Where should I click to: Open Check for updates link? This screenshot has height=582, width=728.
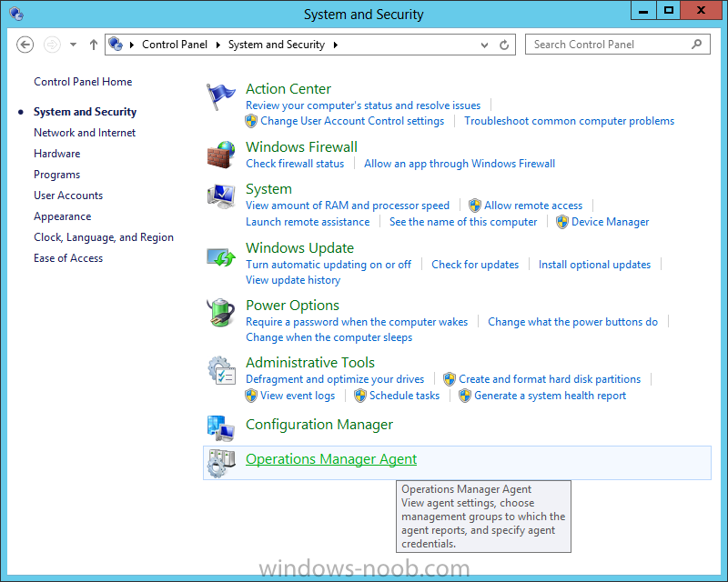coord(475,265)
